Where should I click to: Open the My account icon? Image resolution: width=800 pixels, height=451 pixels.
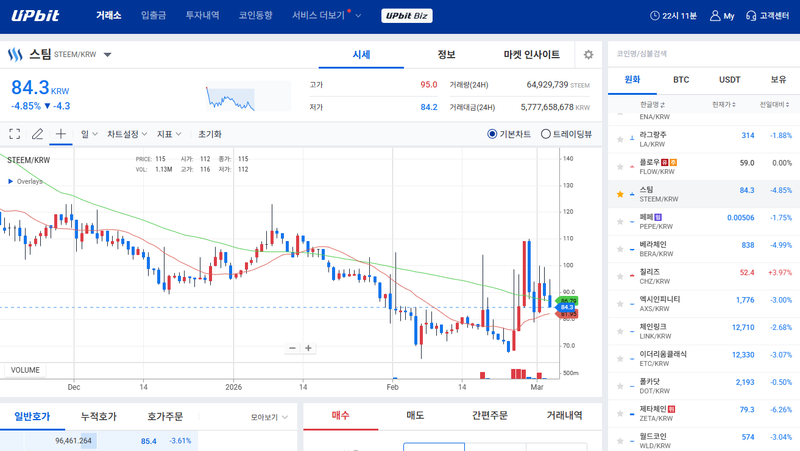[x=721, y=16]
